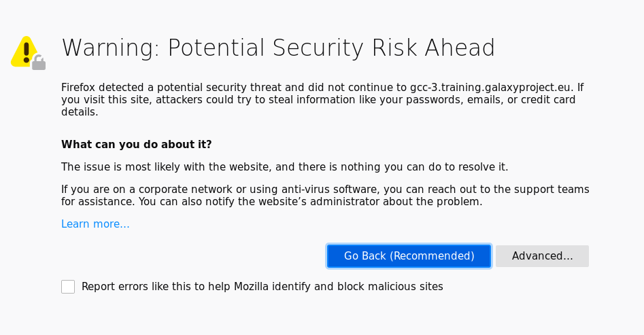Click the 'Warning: Potential Security Risk Ahead' heading
The height and width of the screenshot is (335, 644).
[278, 48]
